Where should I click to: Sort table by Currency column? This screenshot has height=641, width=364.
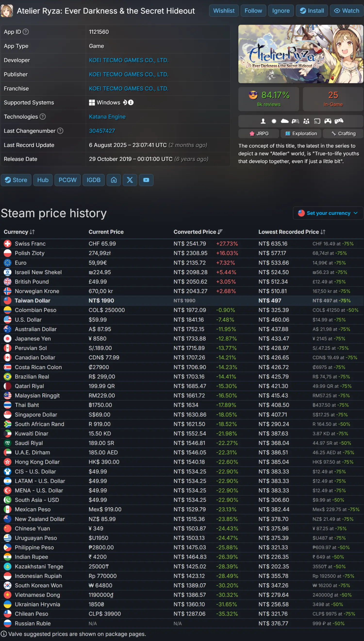(x=19, y=232)
